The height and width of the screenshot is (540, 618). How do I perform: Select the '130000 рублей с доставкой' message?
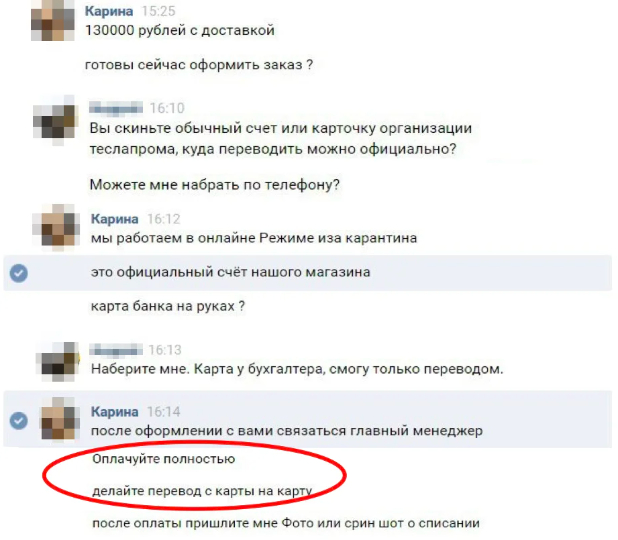point(180,30)
